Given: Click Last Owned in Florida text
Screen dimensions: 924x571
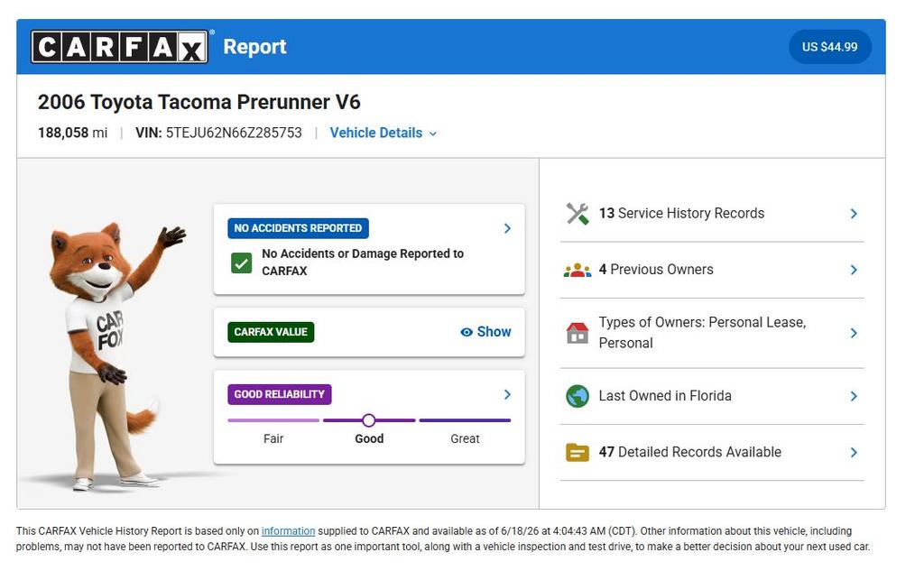Looking at the screenshot, I should [x=665, y=396].
